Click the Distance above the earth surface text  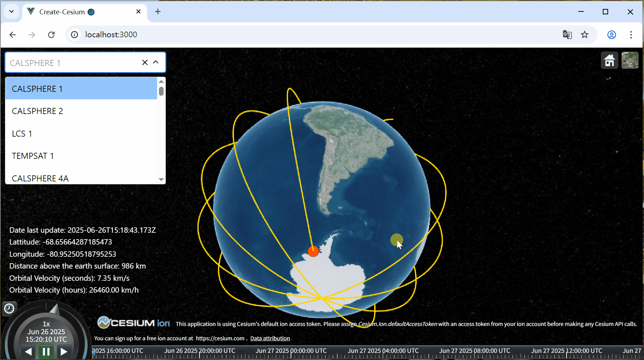[77, 266]
